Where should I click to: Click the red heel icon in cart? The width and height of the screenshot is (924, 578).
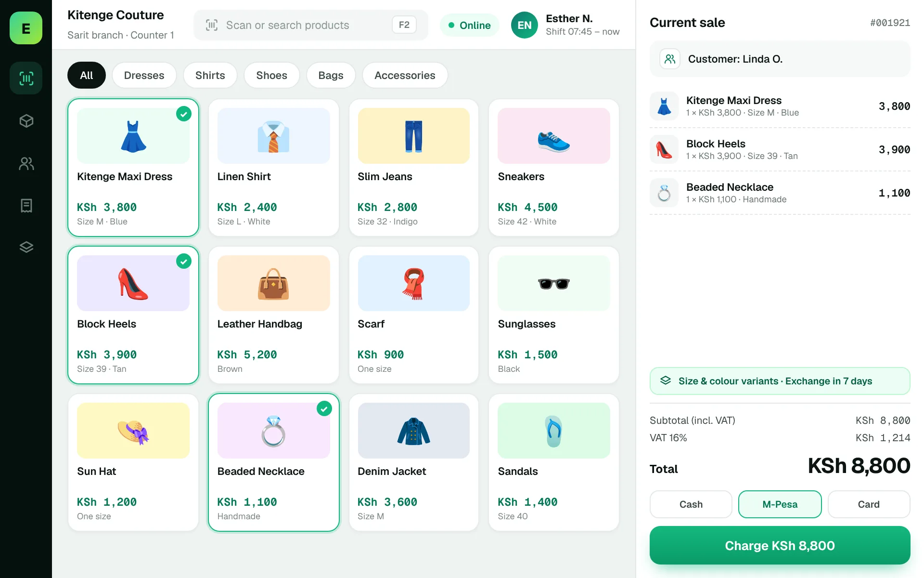tap(664, 149)
